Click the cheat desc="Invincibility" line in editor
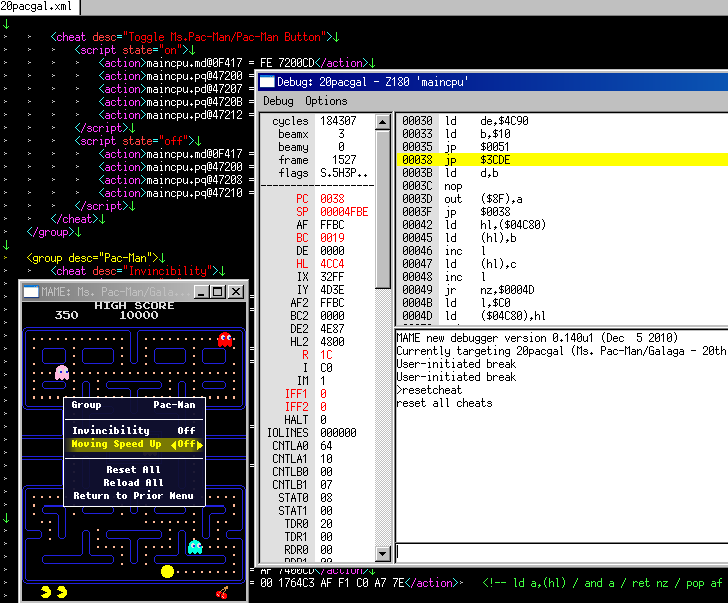728x603 pixels. tap(138, 271)
